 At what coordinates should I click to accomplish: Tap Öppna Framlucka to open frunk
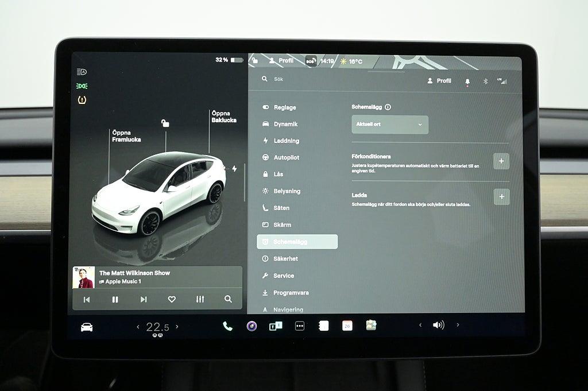click(126, 136)
